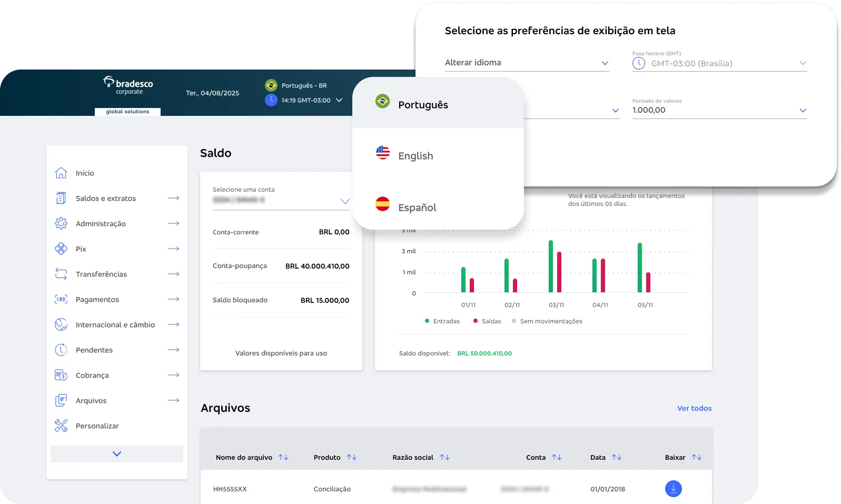Click the Início home icon

(61, 173)
